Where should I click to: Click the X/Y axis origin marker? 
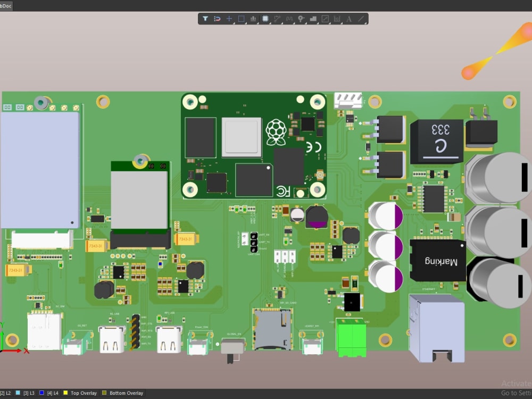2,351
